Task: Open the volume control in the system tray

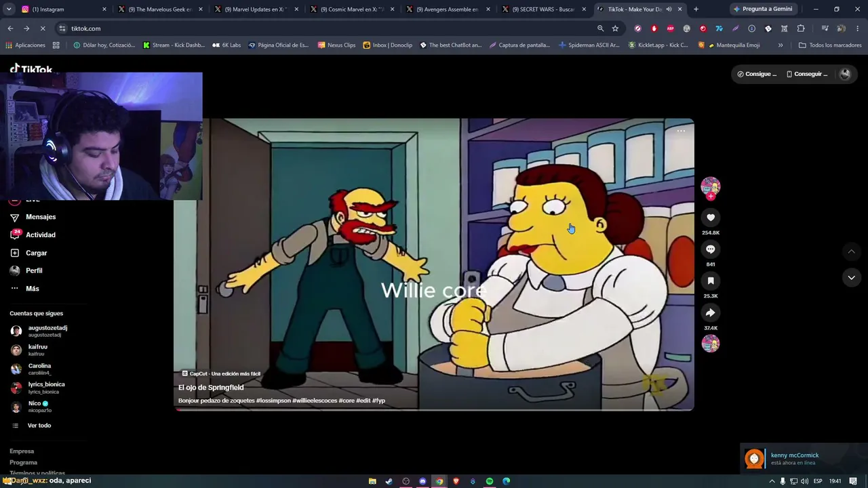Action: 804,481
